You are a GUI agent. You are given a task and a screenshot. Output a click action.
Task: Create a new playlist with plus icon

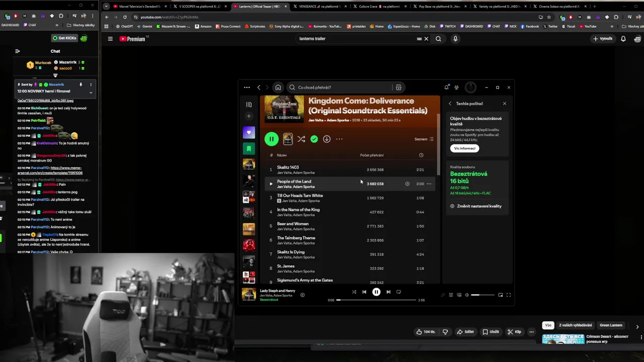pos(249,116)
